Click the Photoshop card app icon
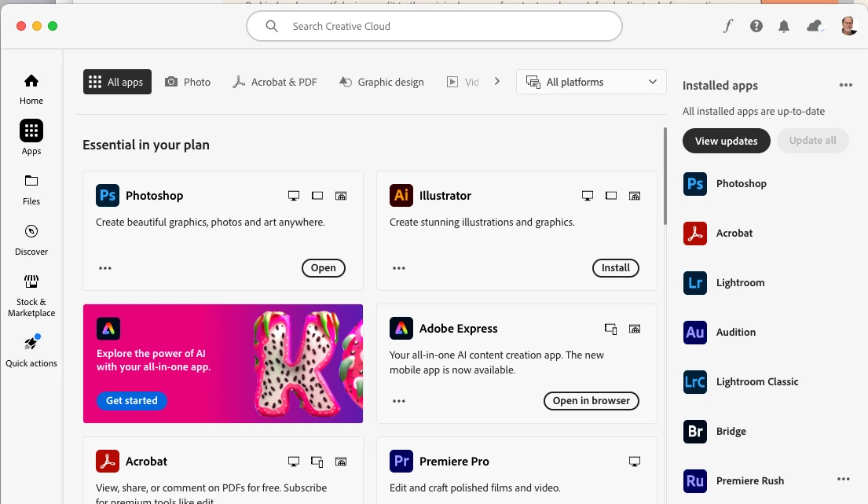 click(x=108, y=196)
